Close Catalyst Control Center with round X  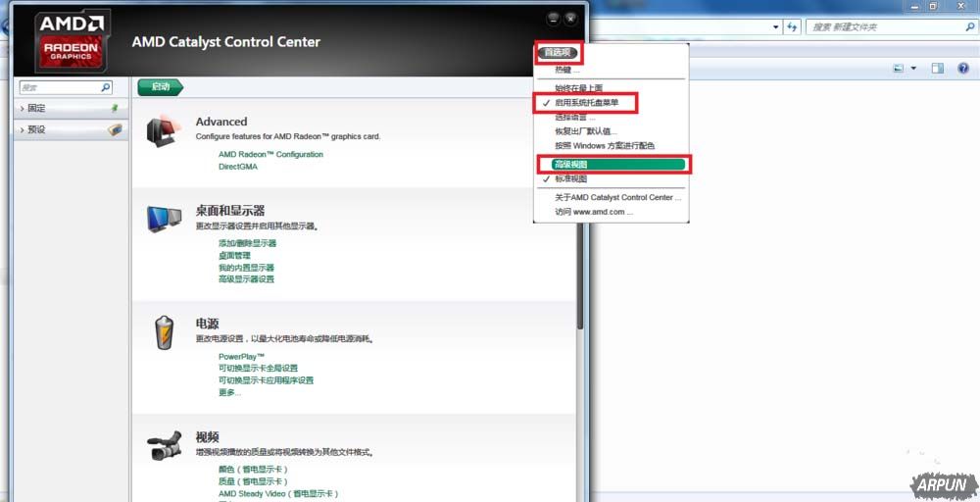coord(570,19)
